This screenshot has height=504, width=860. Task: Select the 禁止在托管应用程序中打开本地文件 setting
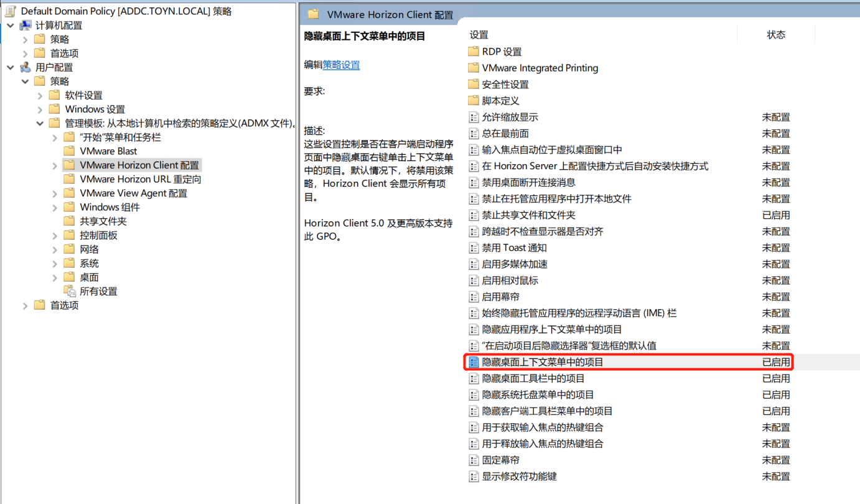point(556,198)
